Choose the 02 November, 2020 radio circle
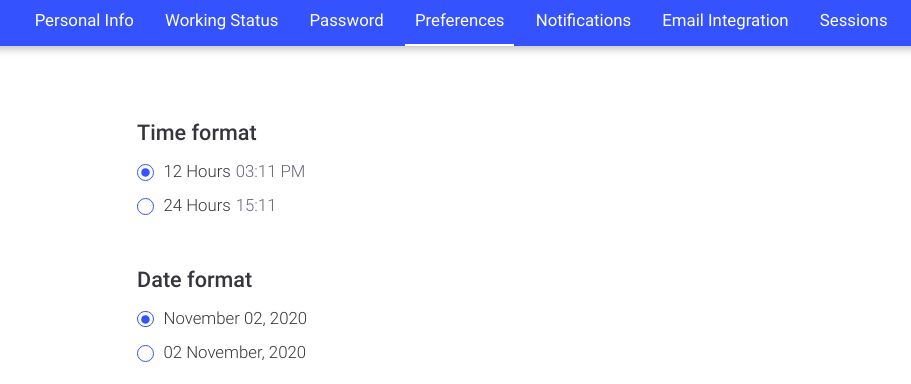The width and height of the screenshot is (911, 384). (x=145, y=353)
